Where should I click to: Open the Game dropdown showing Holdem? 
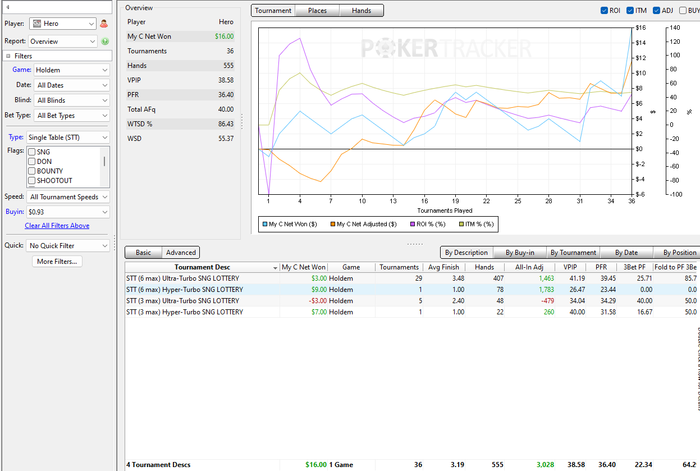[x=71, y=70]
